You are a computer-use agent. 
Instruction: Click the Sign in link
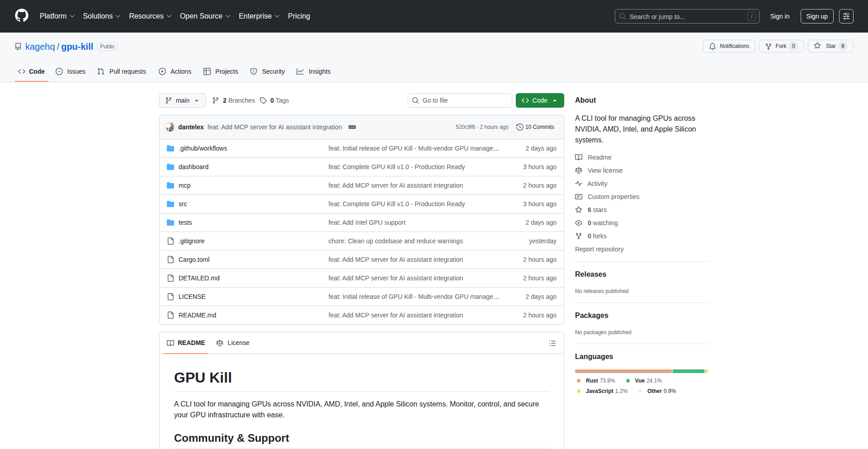point(780,16)
